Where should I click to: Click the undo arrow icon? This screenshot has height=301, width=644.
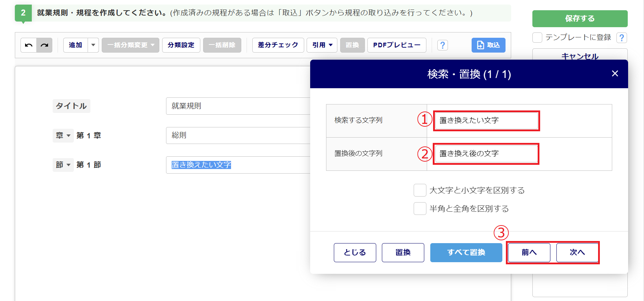tap(29, 45)
